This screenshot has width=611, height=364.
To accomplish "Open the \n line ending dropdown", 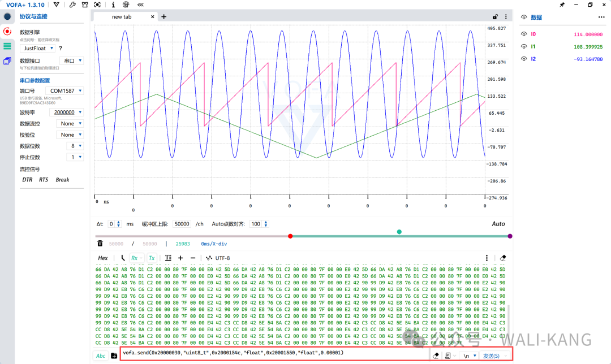I will 470,356.
